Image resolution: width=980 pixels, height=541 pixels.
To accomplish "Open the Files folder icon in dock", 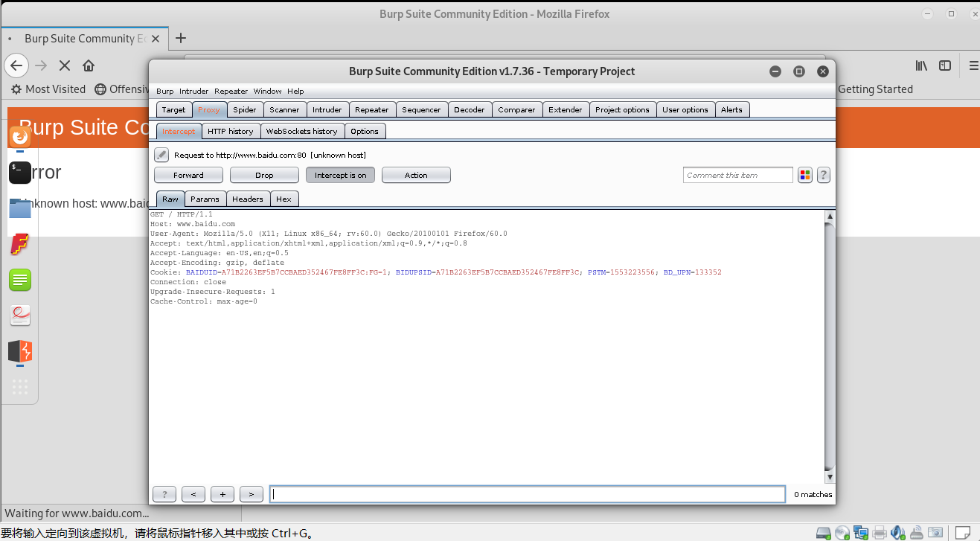I will point(20,208).
